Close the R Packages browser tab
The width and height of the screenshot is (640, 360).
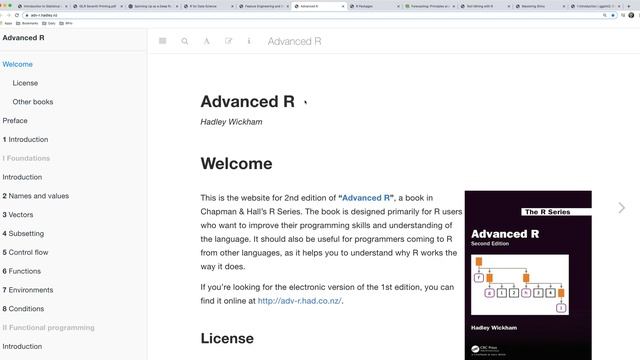tap(398, 6)
